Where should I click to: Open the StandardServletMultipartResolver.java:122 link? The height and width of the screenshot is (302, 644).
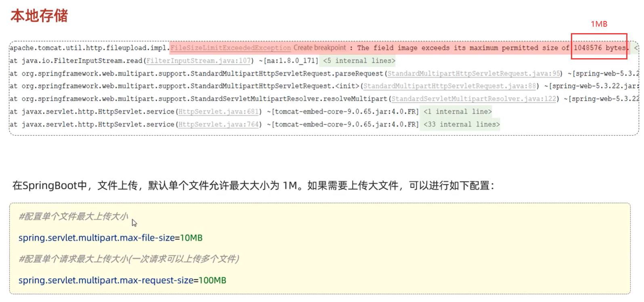point(473,99)
